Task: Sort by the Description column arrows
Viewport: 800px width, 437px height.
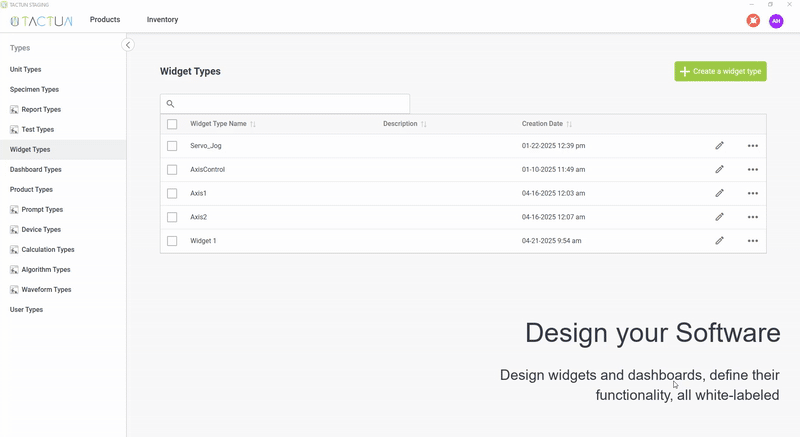Action: 424,124
